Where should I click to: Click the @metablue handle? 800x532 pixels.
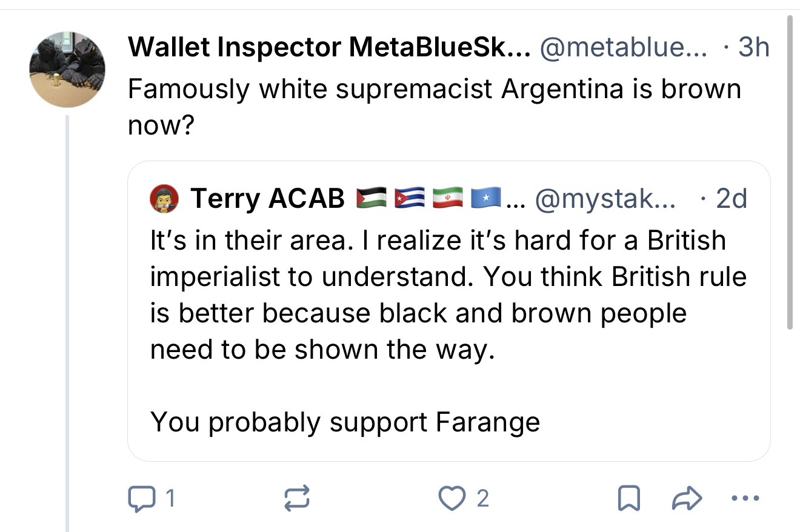point(623,47)
